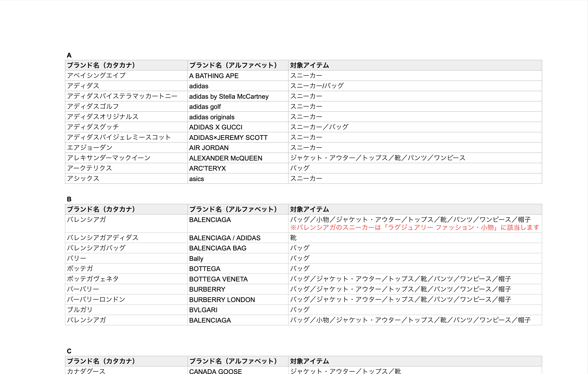Click 'バーバリーロンドン' cell
This screenshot has height=374, width=588.
click(x=126, y=299)
